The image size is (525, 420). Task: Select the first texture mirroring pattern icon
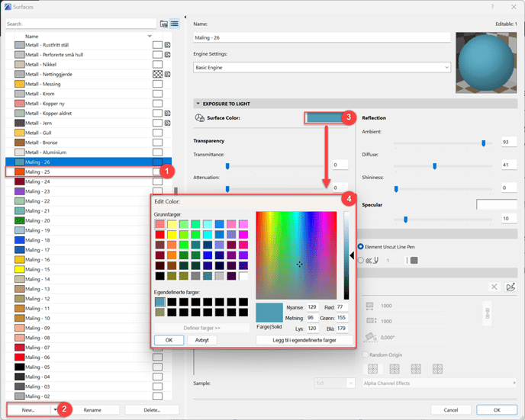coord(372,369)
